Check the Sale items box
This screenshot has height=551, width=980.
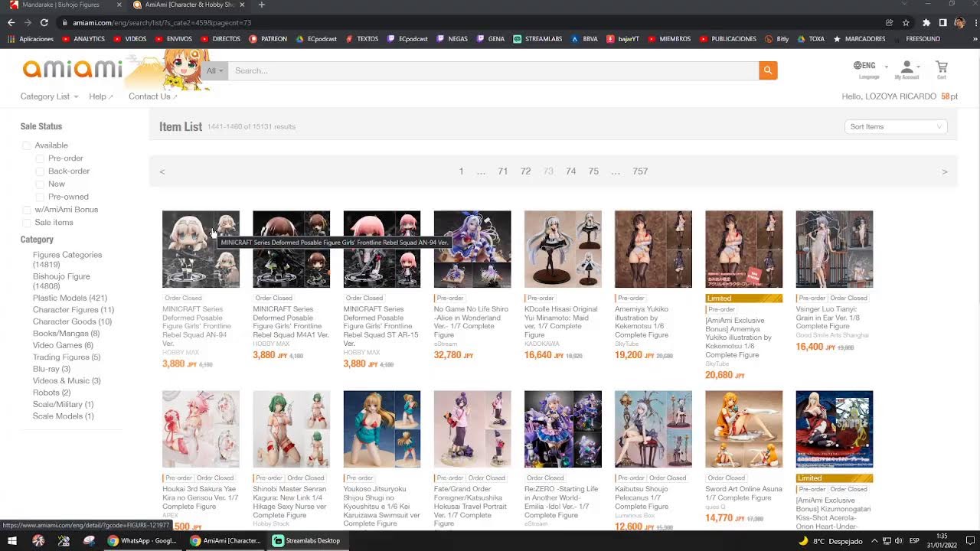(x=27, y=223)
